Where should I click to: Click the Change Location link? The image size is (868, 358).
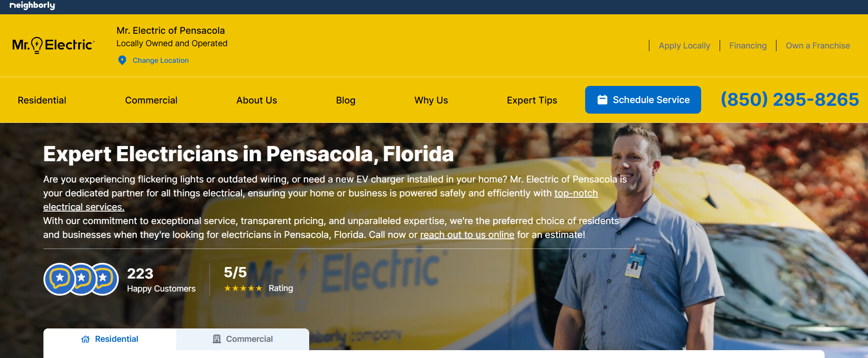160,61
